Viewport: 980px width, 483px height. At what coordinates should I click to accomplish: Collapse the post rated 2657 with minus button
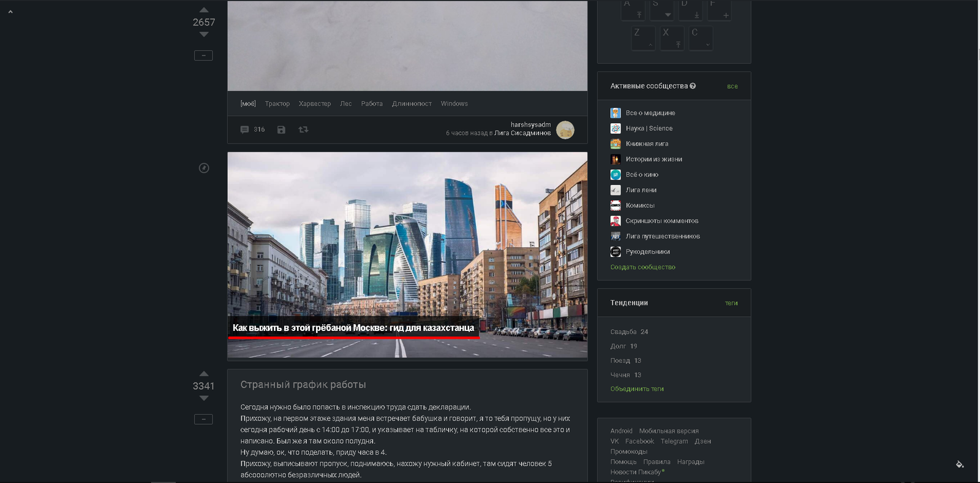tap(203, 55)
